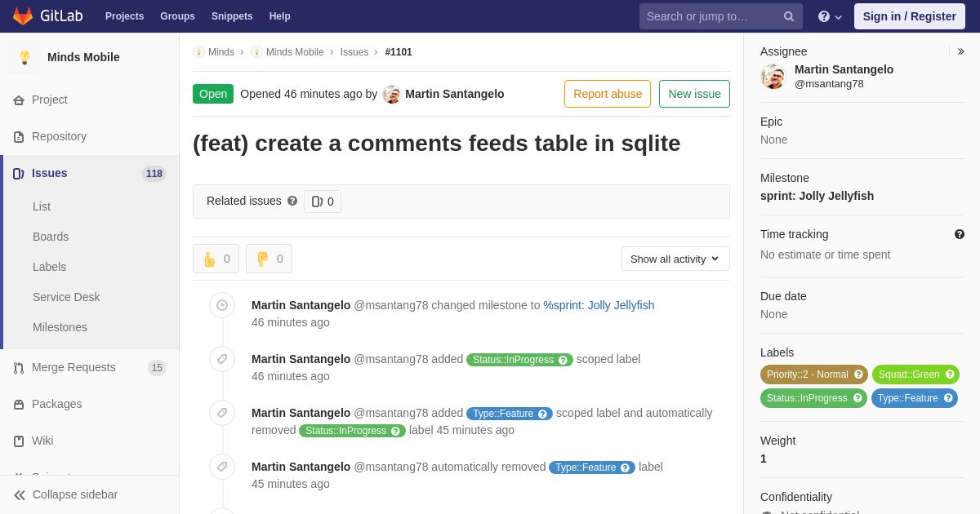Click the Related issues help icon

(x=292, y=201)
